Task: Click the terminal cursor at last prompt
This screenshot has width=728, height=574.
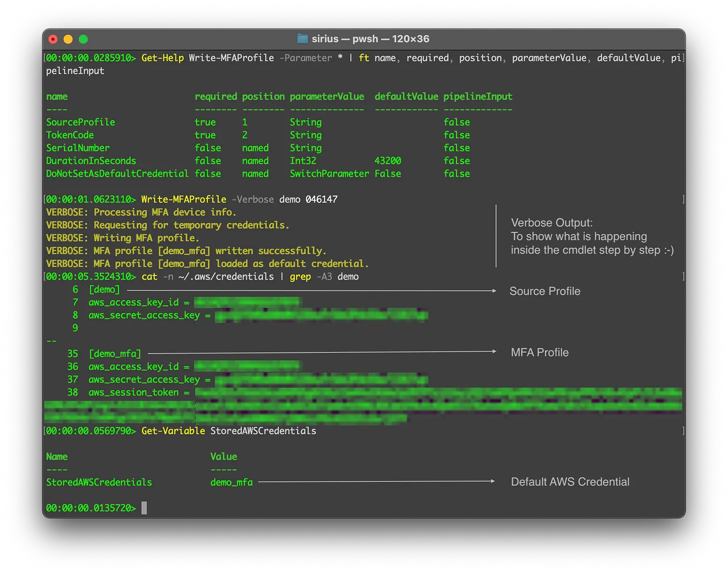Action: click(144, 508)
